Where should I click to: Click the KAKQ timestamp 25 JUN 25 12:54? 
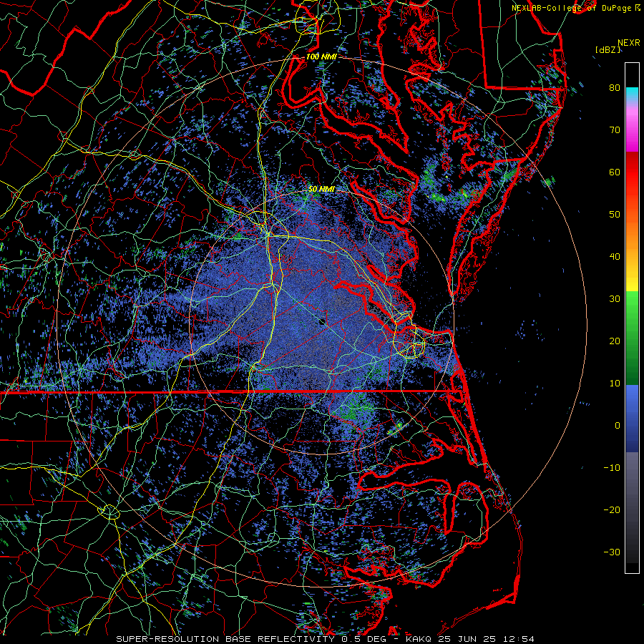(470, 639)
